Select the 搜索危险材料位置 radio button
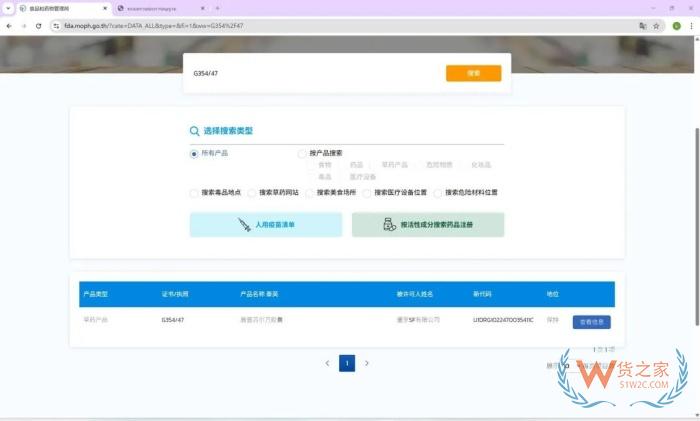 click(438, 193)
